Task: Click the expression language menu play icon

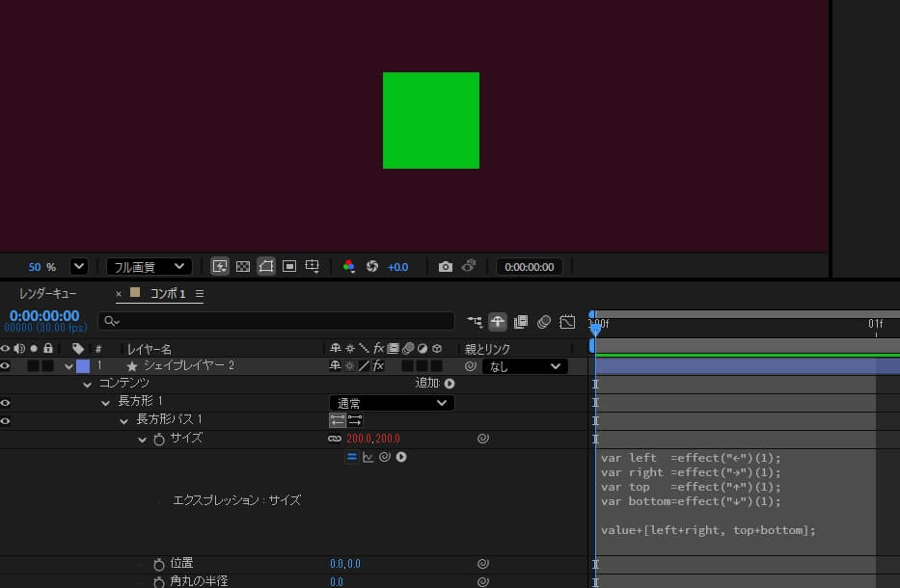Action: pos(400,457)
